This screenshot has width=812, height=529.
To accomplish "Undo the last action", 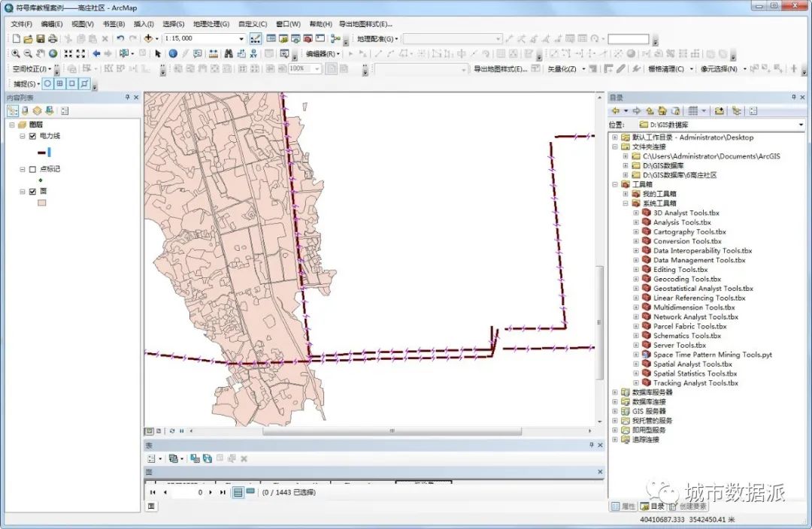I will 120,38.
